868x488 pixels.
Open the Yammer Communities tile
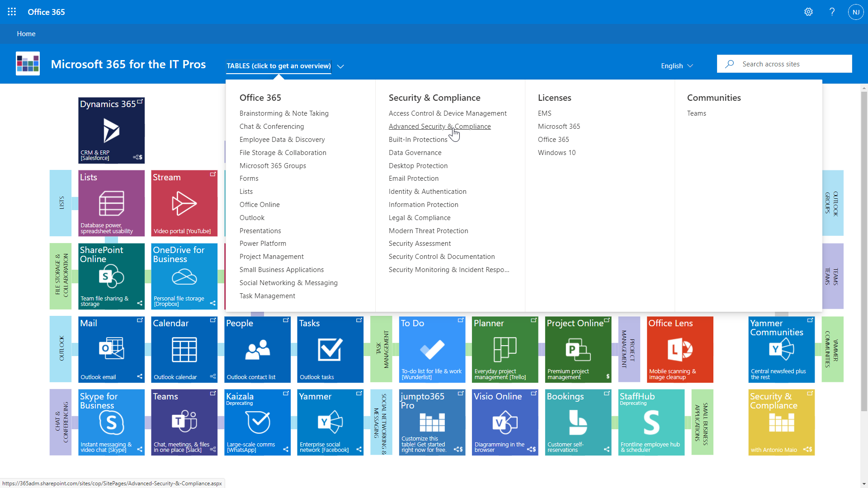[782, 350]
